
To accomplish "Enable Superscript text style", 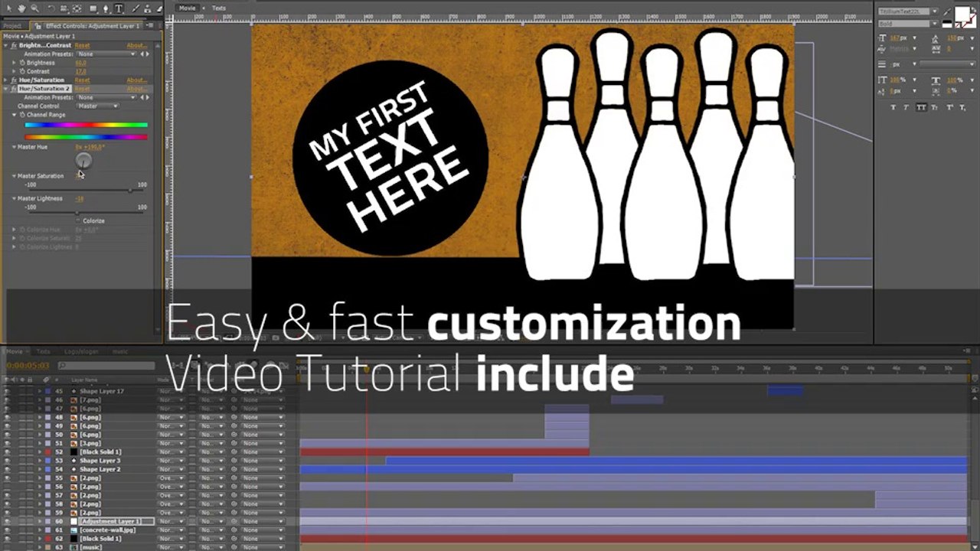I will click(949, 107).
